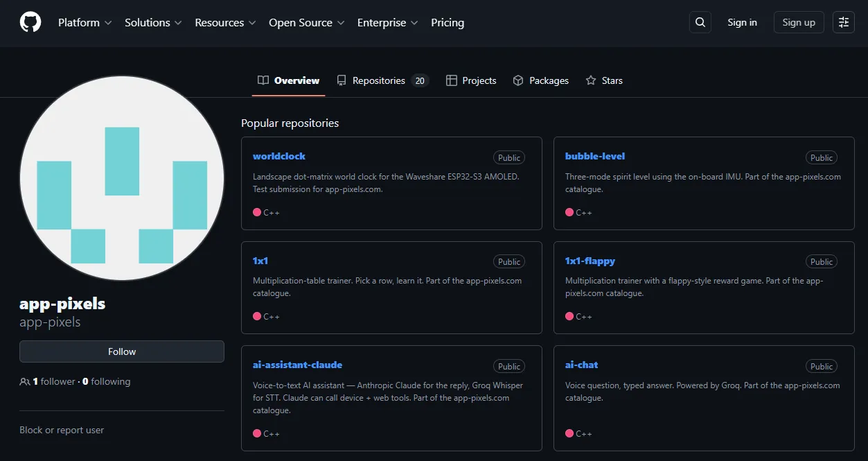
Task: Click the Stars star icon
Action: click(x=591, y=80)
